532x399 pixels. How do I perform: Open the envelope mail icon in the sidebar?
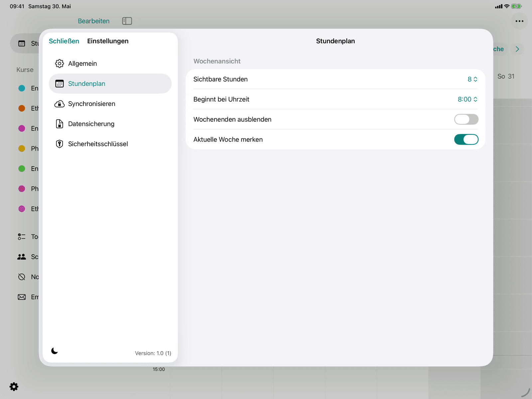coord(22,297)
